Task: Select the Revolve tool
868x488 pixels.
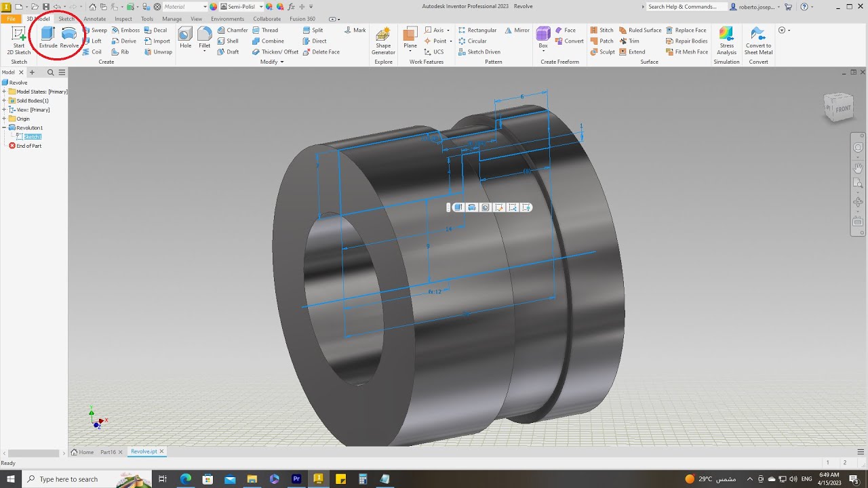Action: (x=69, y=38)
